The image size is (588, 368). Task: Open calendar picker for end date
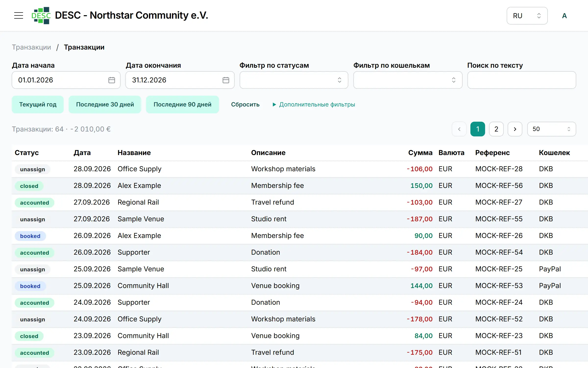[226, 80]
